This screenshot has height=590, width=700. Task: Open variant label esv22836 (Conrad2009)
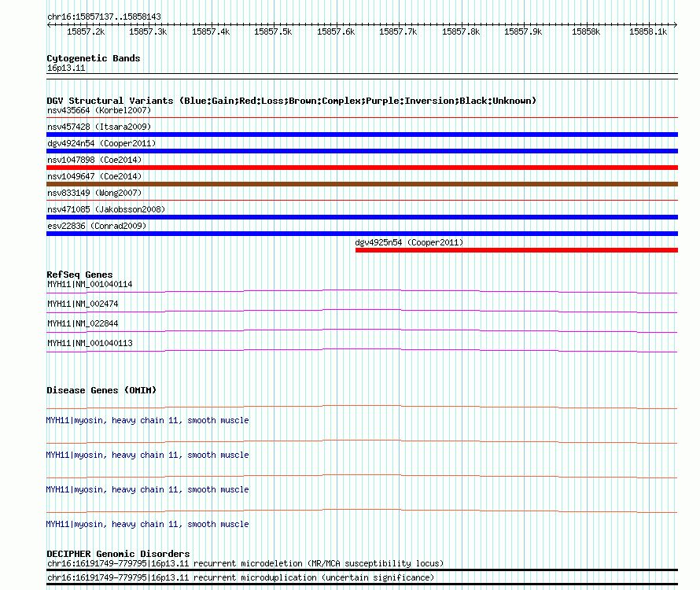(x=97, y=226)
